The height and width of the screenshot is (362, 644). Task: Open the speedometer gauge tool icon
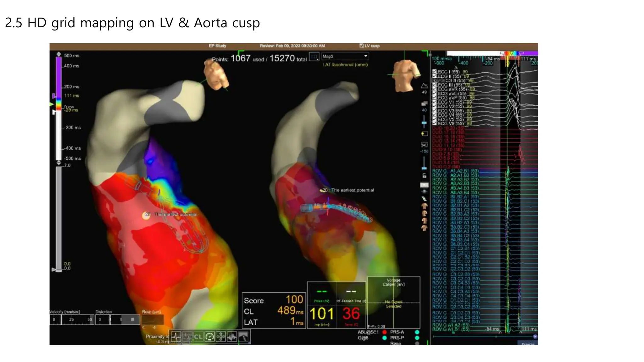[209, 337]
